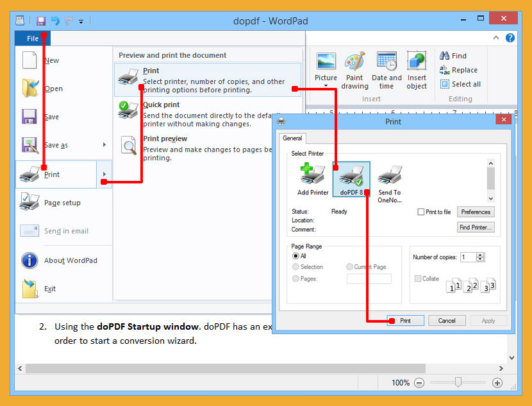This screenshot has width=532, height=406.
Task: Select the Send To OneNote printer
Action: pyautogui.click(x=390, y=183)
